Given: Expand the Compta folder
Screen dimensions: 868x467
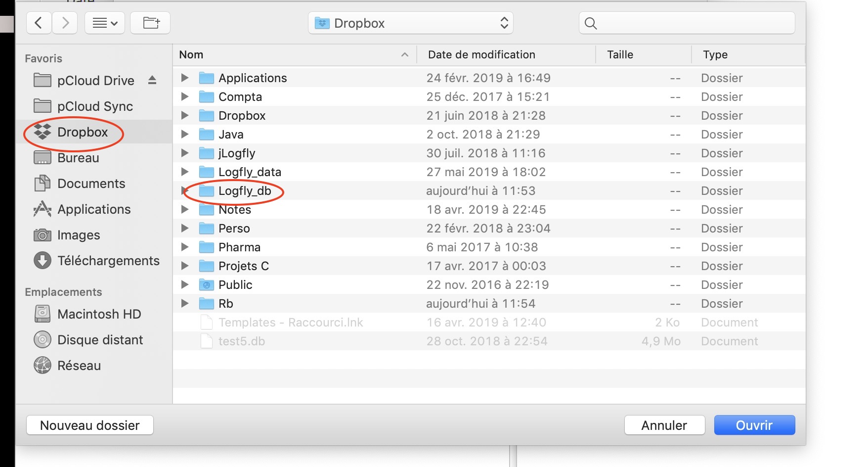Looking at the screenshot, I should 185,96.
